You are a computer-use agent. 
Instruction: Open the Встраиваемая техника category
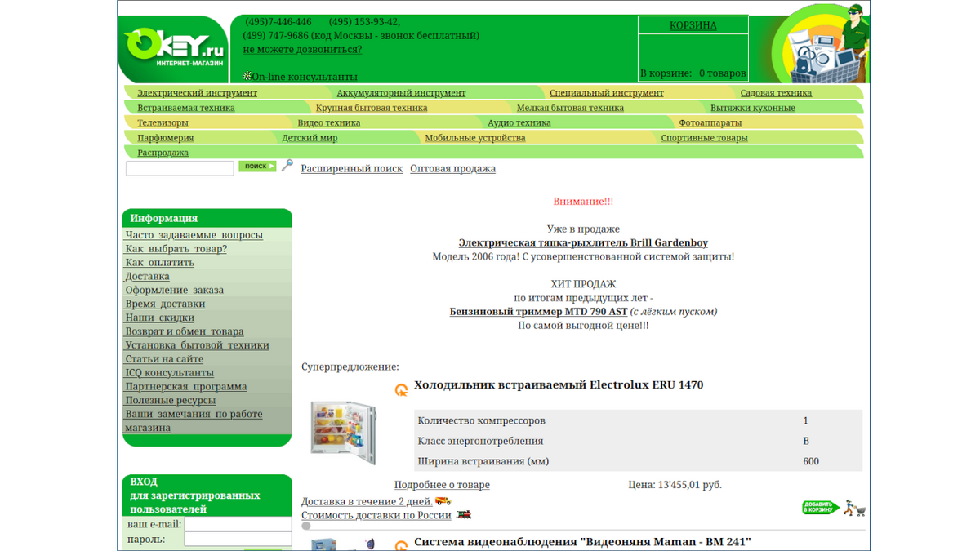pyautogui.click(x=186, y=108)
